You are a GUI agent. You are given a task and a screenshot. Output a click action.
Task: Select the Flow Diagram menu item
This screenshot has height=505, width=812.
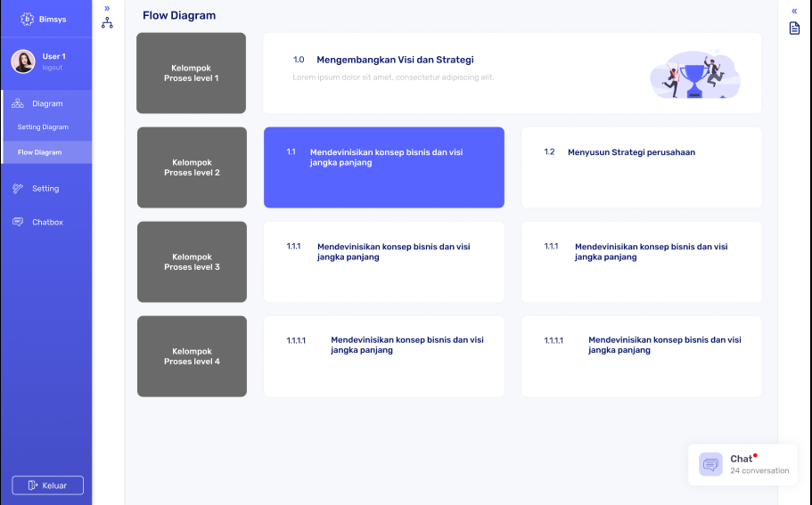(46, 152)
